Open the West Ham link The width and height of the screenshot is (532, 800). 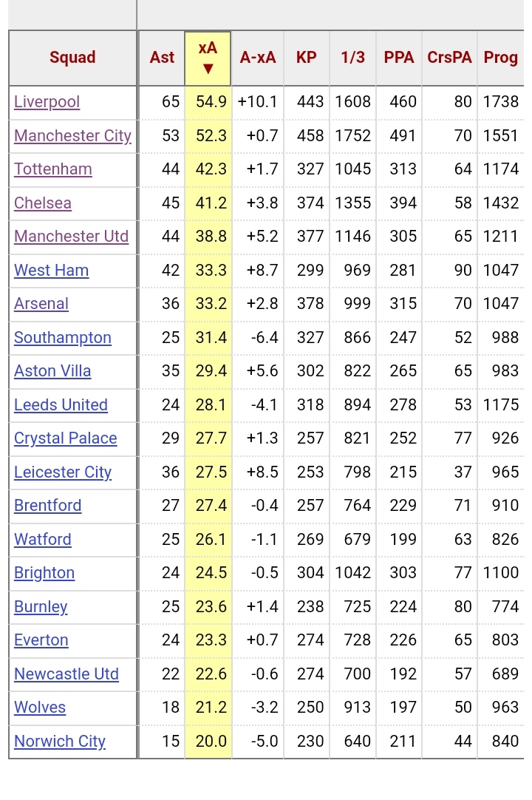[x=51, y=271]
